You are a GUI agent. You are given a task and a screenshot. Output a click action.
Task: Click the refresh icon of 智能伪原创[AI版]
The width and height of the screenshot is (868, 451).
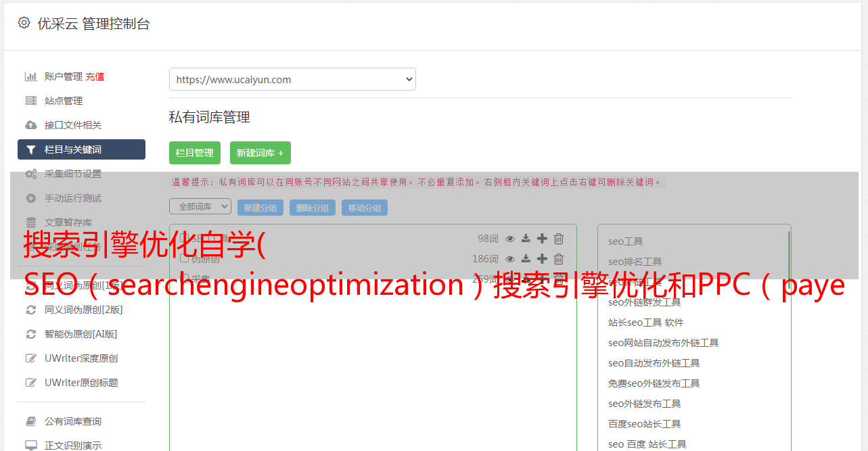(31, 334)
